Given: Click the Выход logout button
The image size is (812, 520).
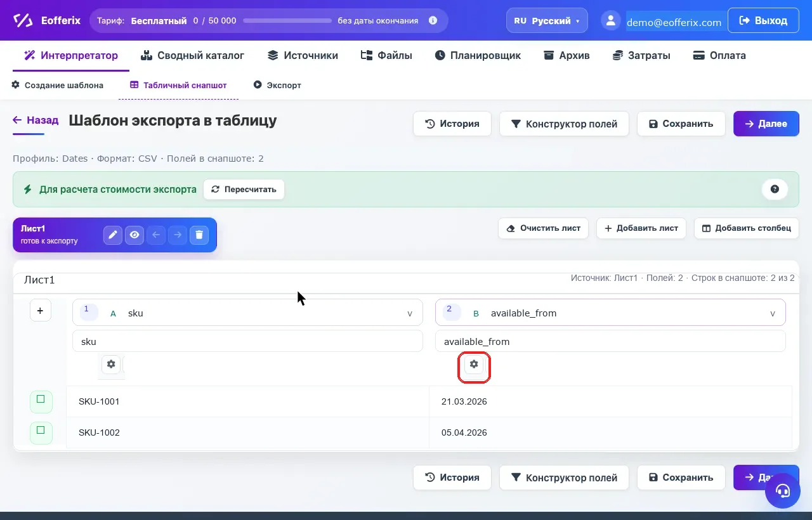Looking at the screenshot, I should (763, 20).
